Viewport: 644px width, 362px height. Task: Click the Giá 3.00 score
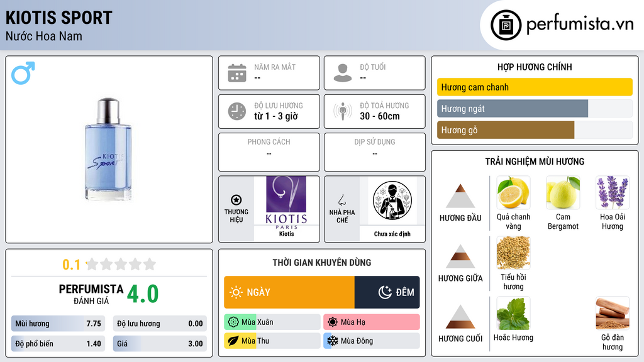coord(160,344)
